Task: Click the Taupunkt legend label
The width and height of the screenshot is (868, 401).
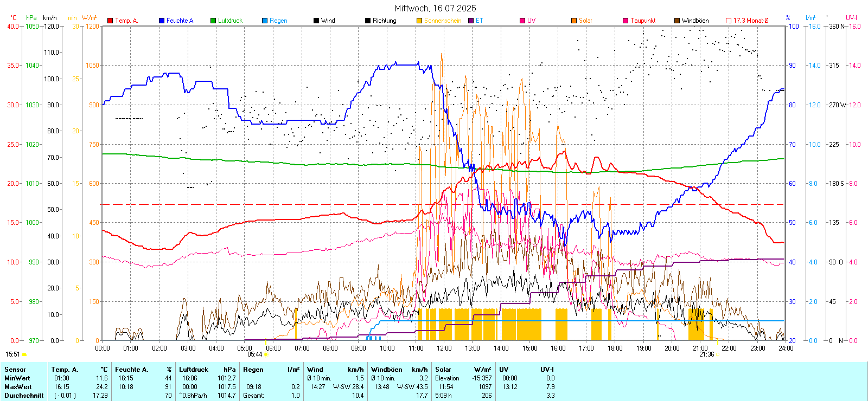Action: coord(643,21)
